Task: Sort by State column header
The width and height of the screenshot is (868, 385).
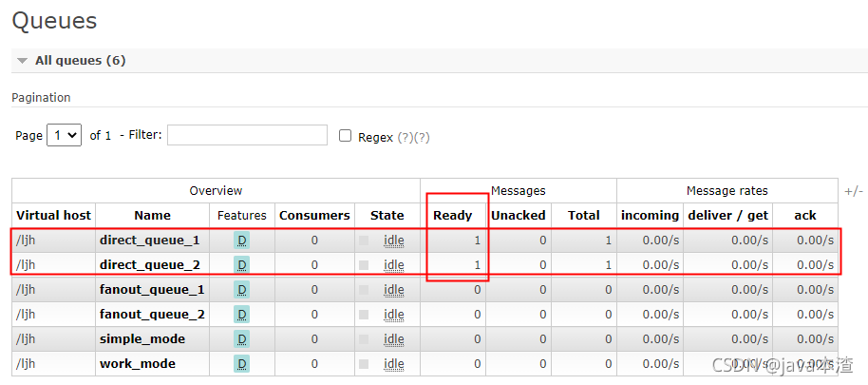Action: 387,216
